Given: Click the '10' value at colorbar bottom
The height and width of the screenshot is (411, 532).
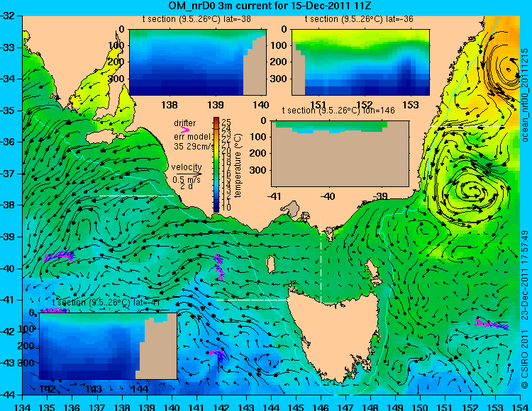Looking at the screenshot, I should pos(226,208).
